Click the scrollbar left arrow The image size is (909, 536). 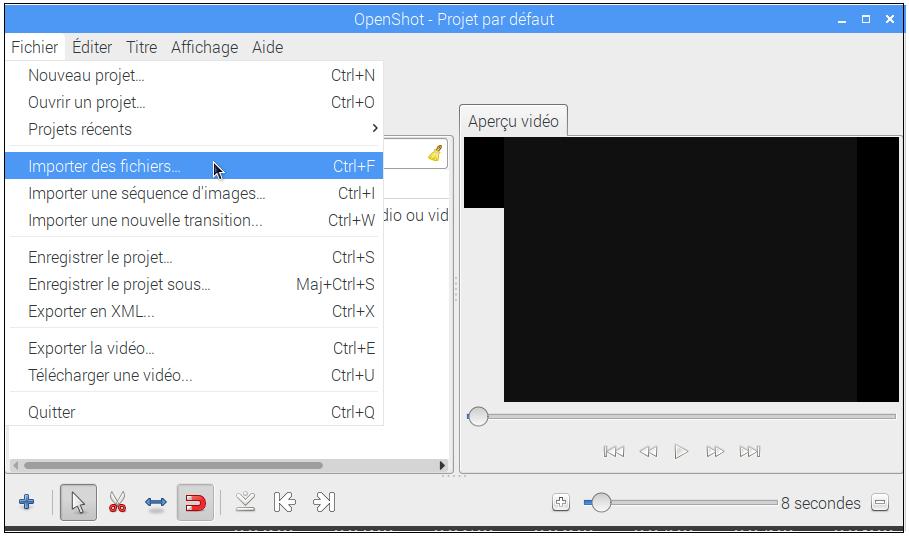(x=16, y=465)
